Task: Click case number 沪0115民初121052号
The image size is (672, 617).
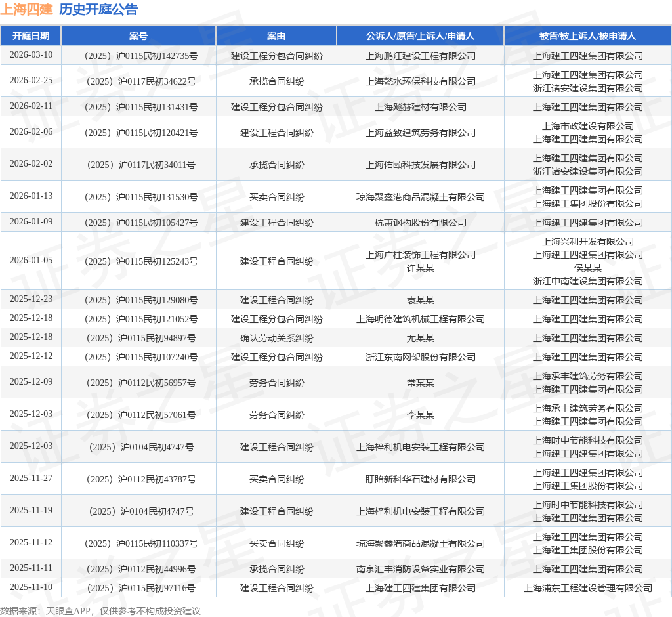Action: pyautogui.click(x=142, y=320)
